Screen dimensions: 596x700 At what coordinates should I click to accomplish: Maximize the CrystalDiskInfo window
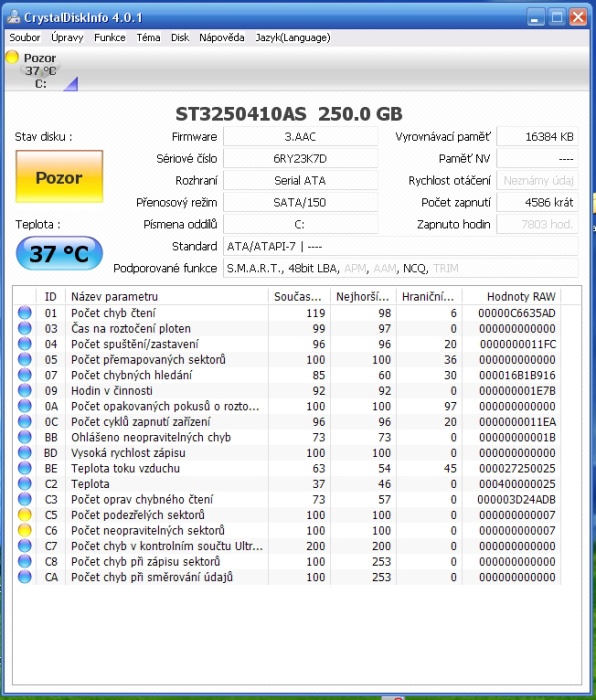(x=557, y=17)
